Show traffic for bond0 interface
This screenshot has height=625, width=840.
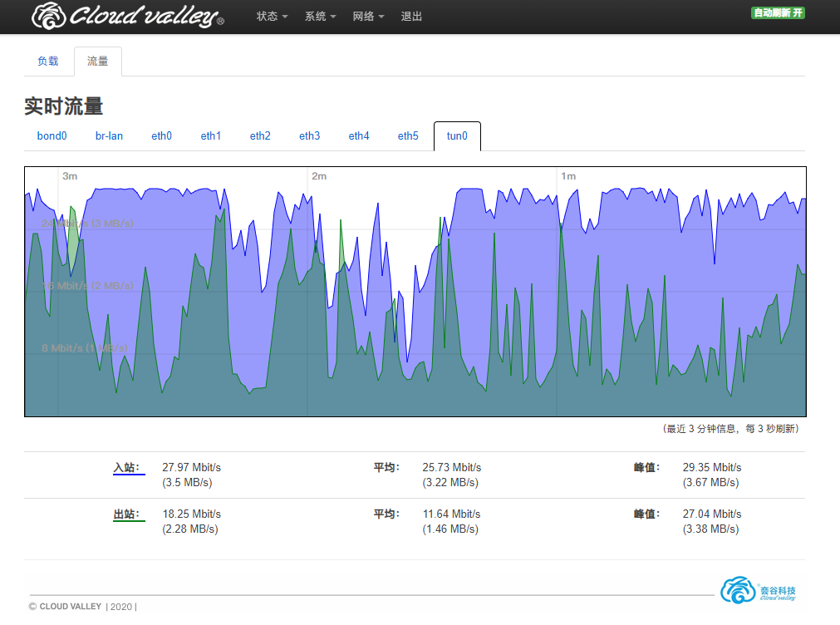(x=52, y=136)
